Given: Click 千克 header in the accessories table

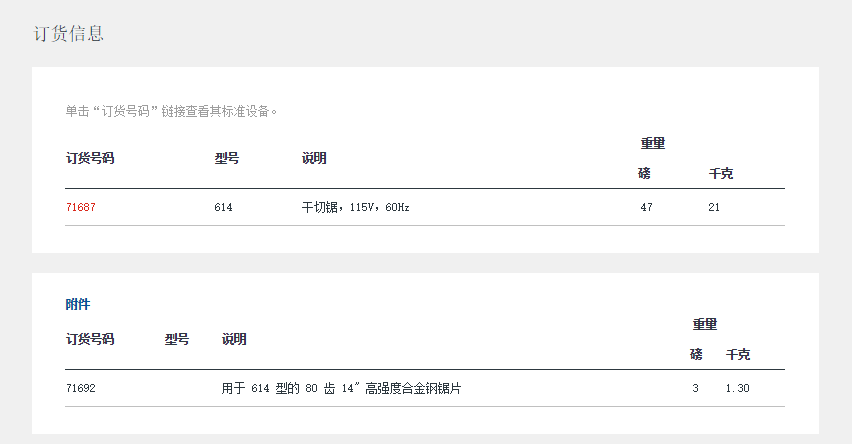Looking at the screenshot, I should 738,354.
